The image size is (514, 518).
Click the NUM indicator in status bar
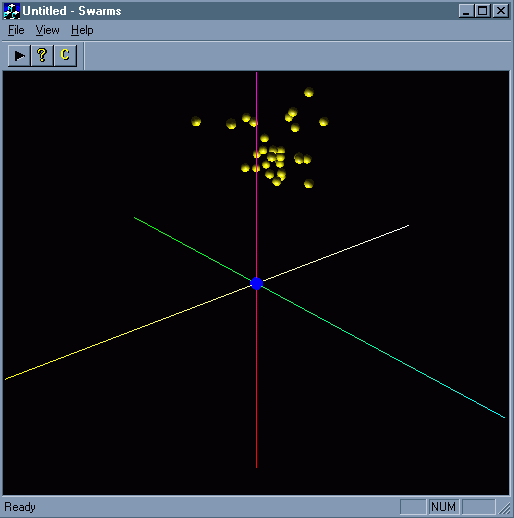pos(443,507)
